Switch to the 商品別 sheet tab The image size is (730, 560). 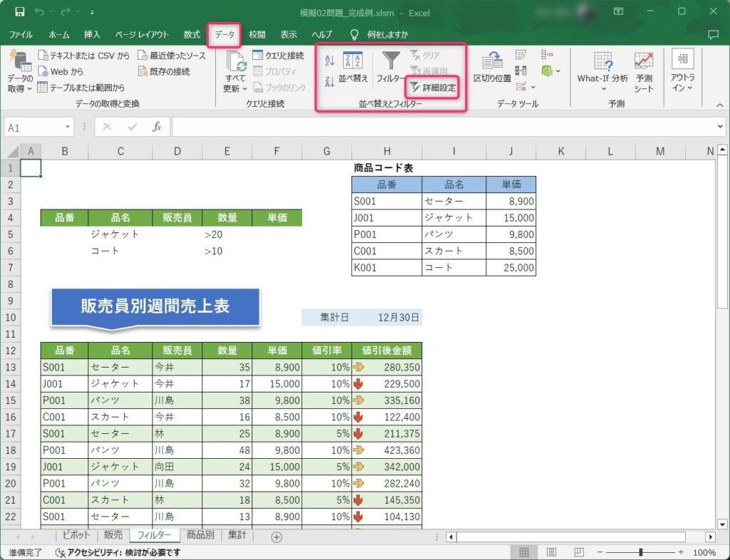(x=200, y=536)
